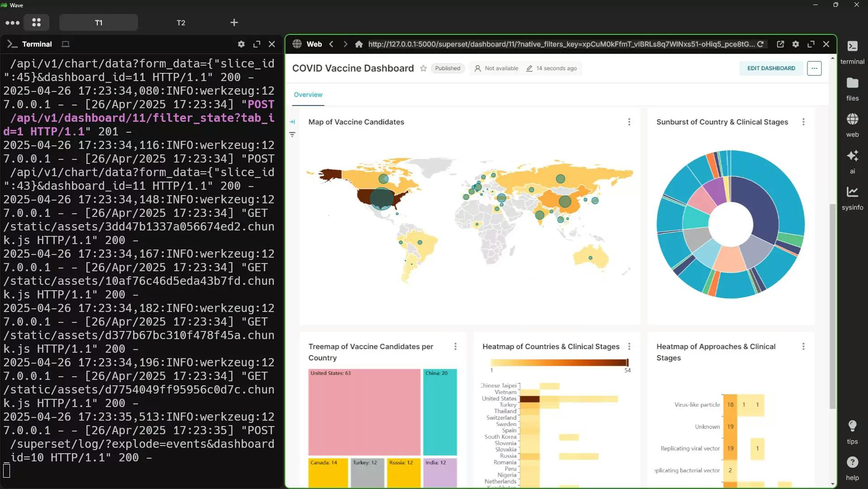This screenshot has height=489, width=868.
Task: Magnify the Terminal block
Action: 257,44
